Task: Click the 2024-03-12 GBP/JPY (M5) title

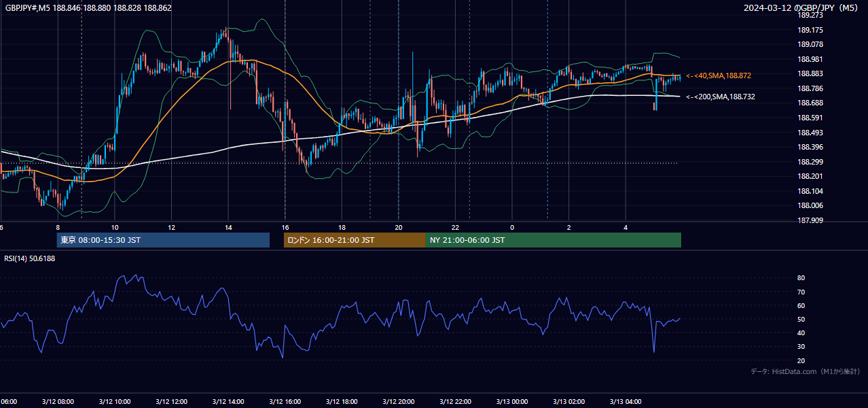Action: (802, 8)
